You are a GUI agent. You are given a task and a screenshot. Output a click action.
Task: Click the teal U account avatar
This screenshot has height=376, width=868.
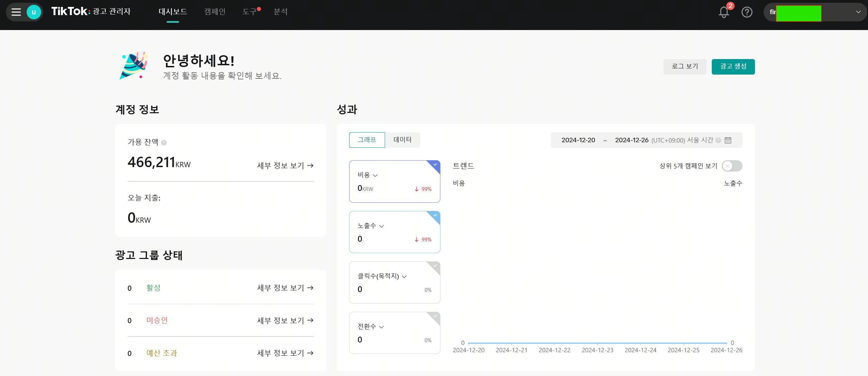point(34,12)
